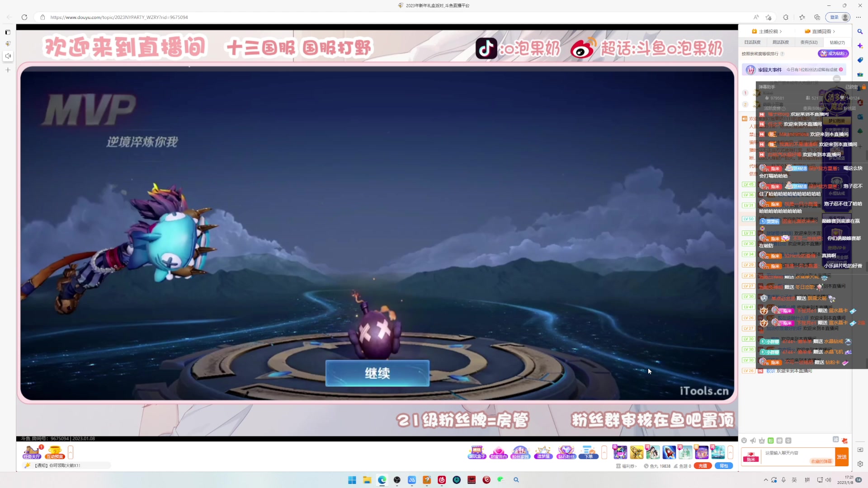
Task: Click the help question mark beside 按照亲密度等级排行
Action: click(782, 54)
